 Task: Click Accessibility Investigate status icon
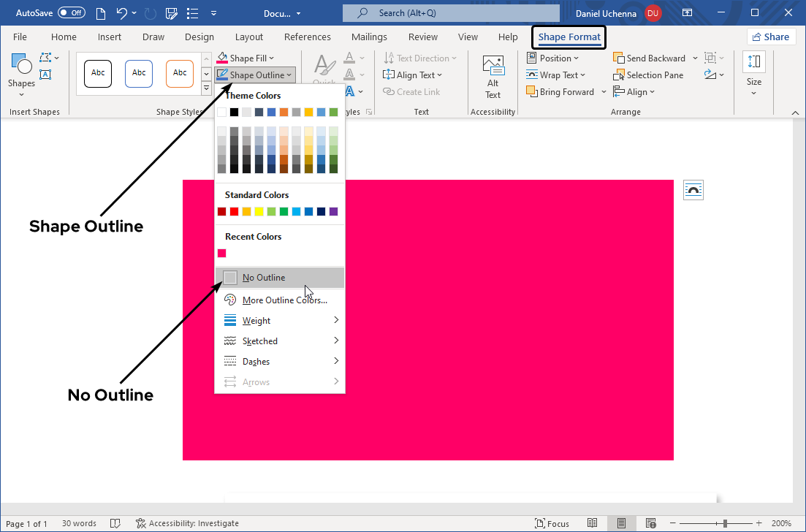pyautogui.click(x=140, y=523)
